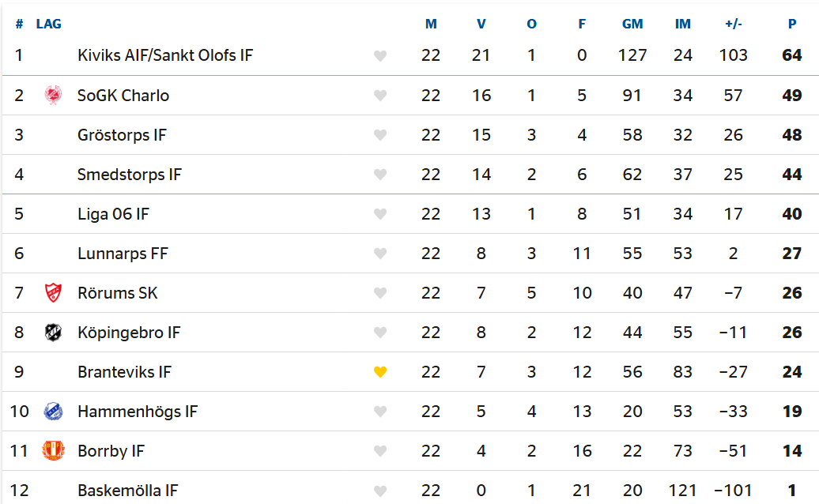Click the GM goals-scored column header
Screen dimensions: 819x504
[632, 24]
